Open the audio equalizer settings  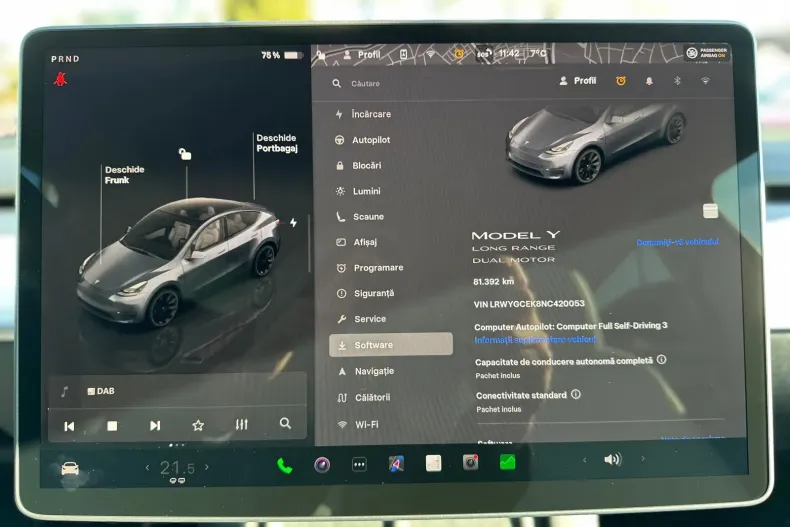coord(241,424)
